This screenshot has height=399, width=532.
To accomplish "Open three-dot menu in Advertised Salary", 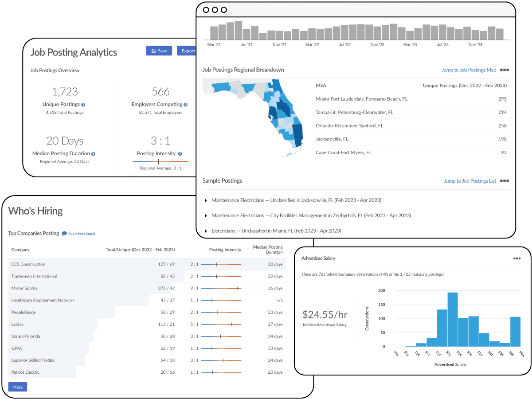I will tap(517, 258).
